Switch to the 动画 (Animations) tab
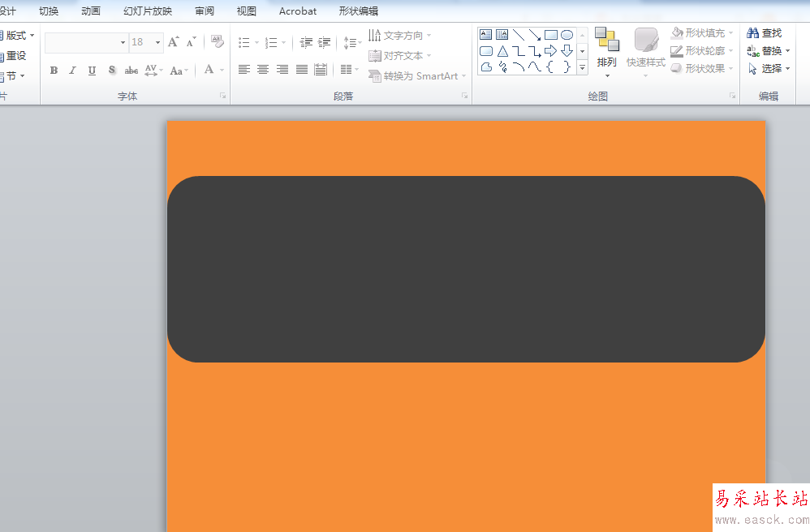 (x=91, y=11)
